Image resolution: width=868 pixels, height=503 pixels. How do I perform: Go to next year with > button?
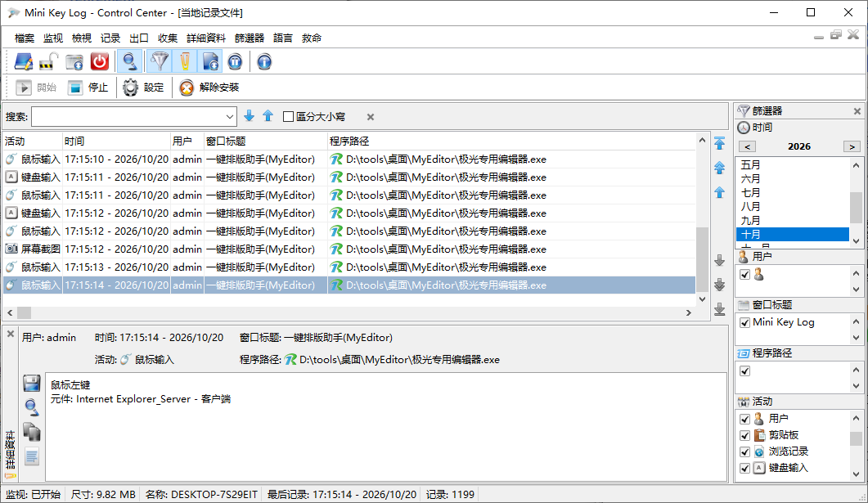pos(852,146)
